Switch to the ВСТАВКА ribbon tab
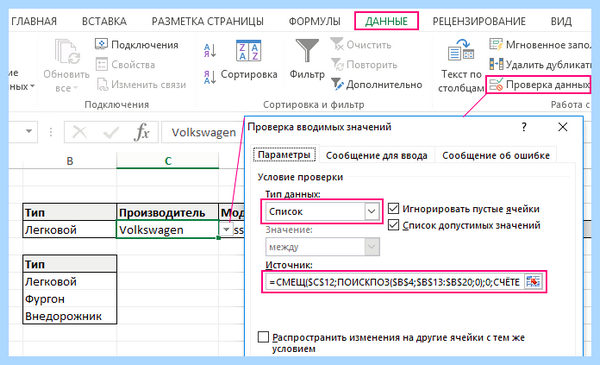 (x=104, y=21)
